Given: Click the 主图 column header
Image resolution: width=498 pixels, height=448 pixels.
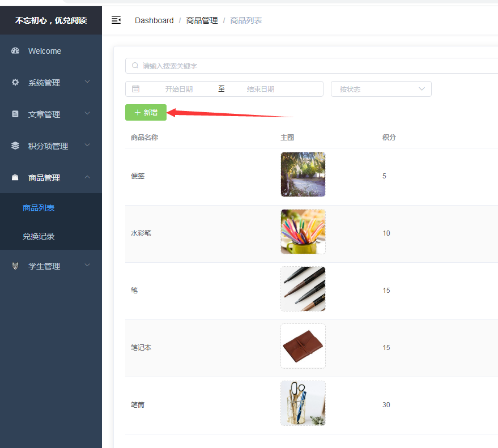Looking at the screenshot, I should [287, 138].
